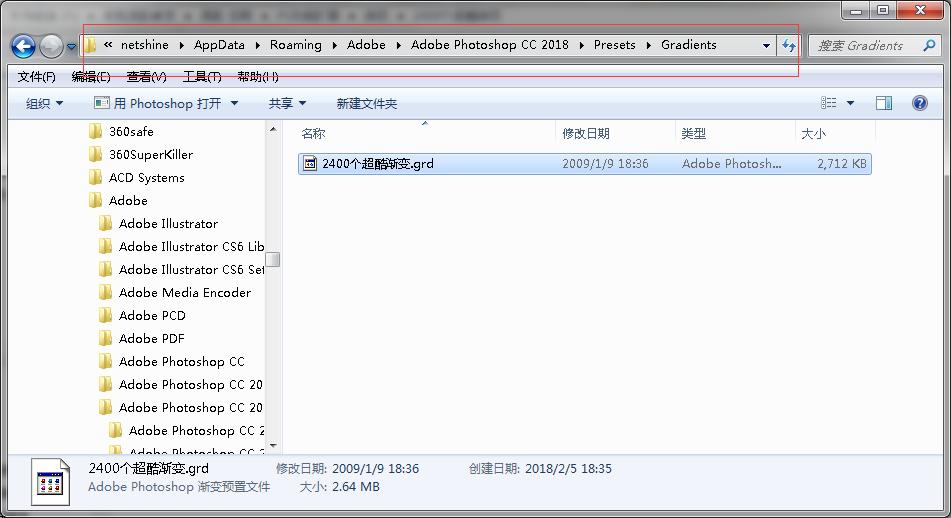The height and width of the screenshot is (518, 951).
Task: Select AppData in the address path
Action: coord(219,45)
